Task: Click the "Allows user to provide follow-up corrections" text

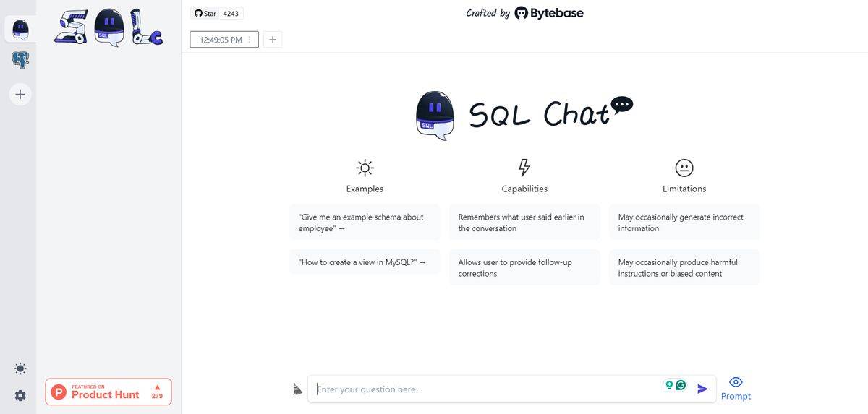Action: tap(515, 268)
